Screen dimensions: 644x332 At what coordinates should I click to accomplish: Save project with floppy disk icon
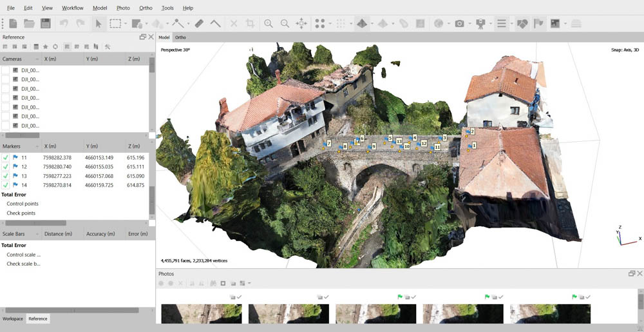[x=46, y=23]
